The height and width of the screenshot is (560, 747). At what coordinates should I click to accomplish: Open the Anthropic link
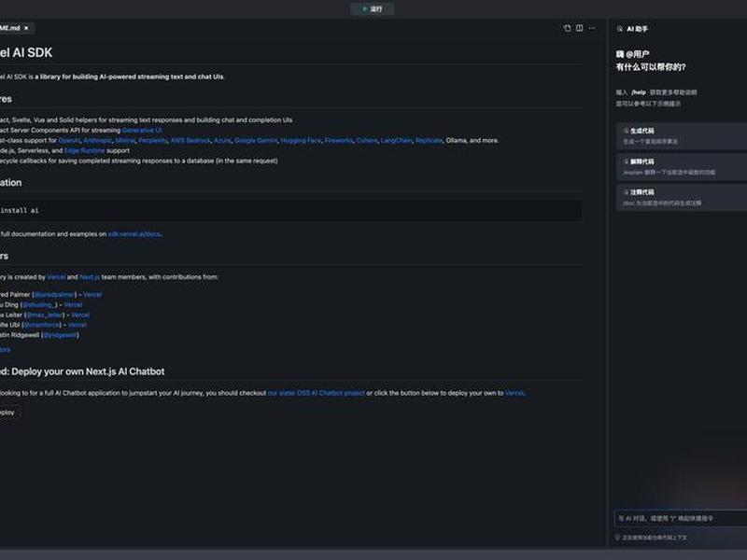98,141
